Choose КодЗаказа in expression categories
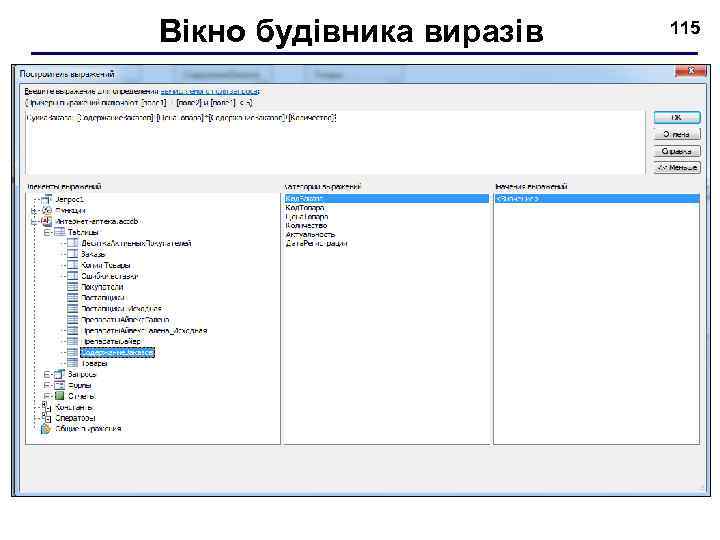The width and height of the screenshot is (720, 540). (x=386, y=198)
